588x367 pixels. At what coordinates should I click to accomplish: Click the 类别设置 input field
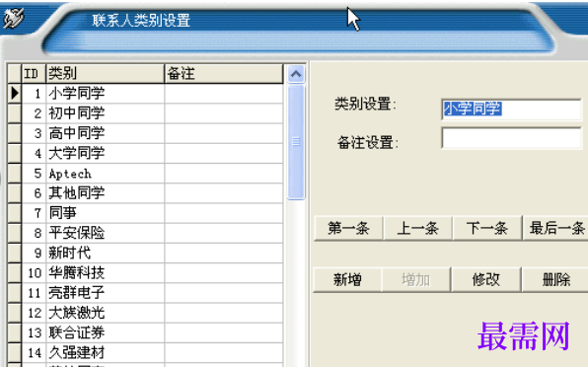[511, 110]
